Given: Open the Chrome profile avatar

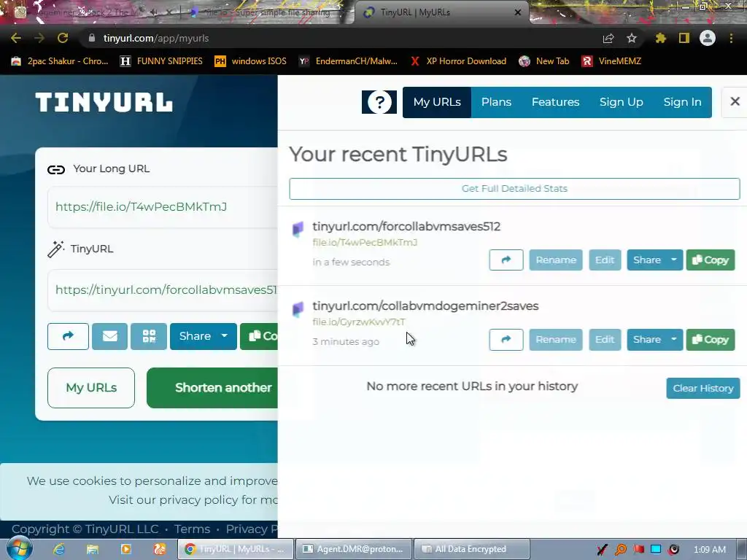Looking at the screenshot, I should pos(708,38).
